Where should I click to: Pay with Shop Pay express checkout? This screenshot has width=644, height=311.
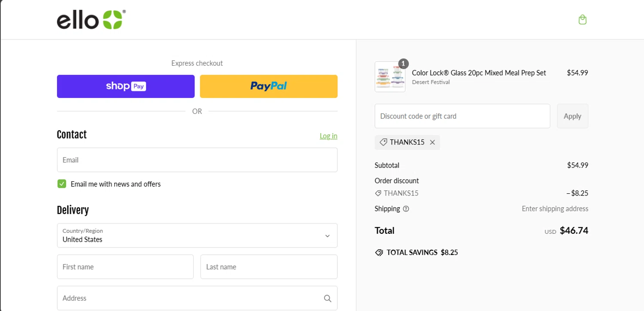coord(126,86)
